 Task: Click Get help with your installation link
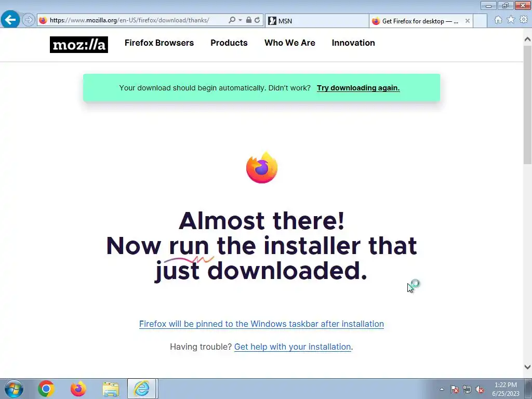pyautogui.click(x=292, y=347)
